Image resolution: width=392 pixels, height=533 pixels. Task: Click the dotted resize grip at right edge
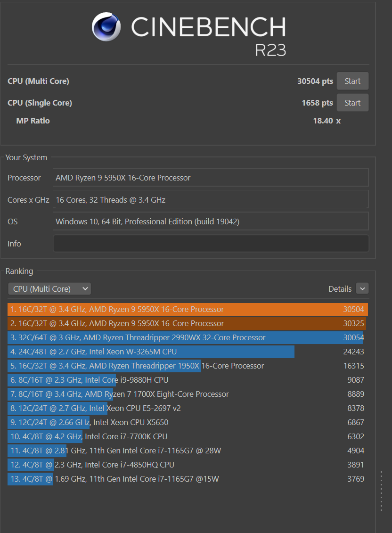click(382, 491)
